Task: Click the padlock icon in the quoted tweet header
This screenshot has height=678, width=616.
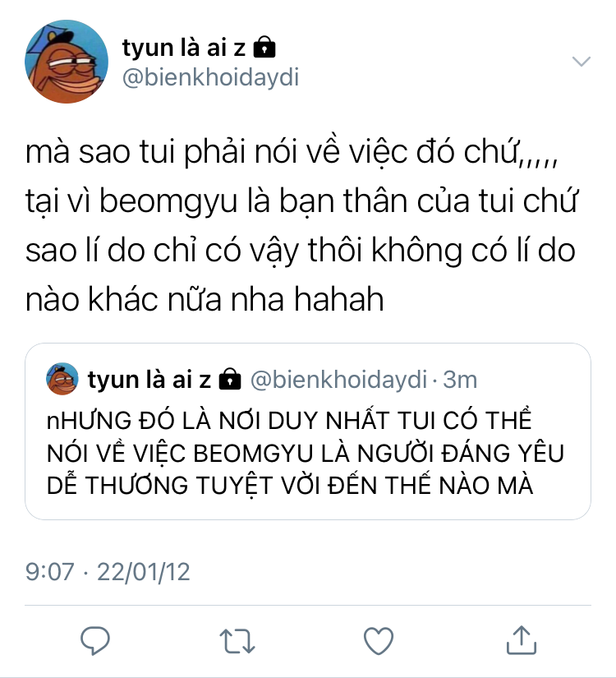Action: point(230,379)
